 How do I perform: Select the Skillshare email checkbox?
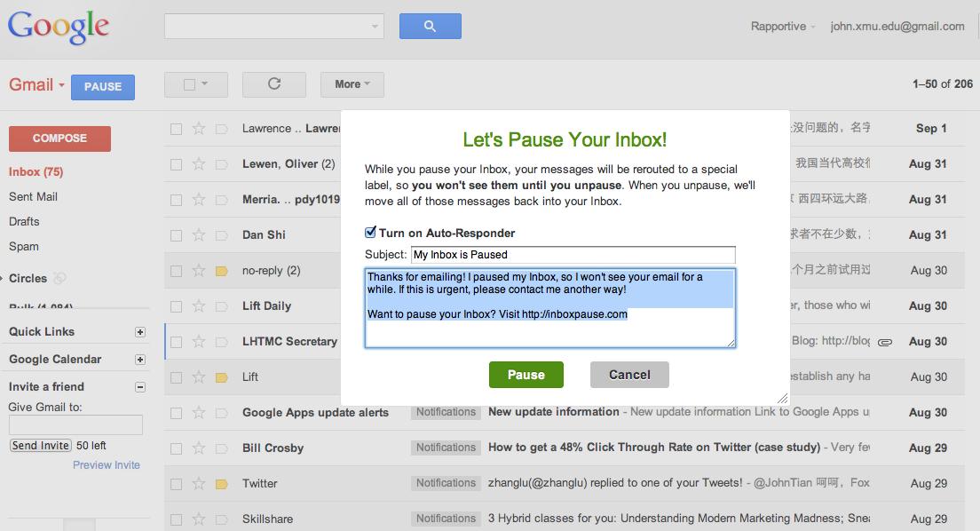tap(177, 519)
